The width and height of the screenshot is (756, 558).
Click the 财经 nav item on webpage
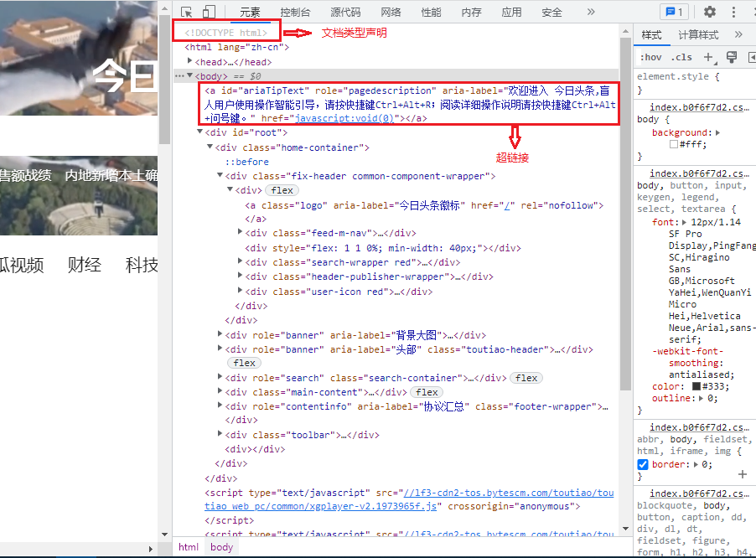coord(85,265)
